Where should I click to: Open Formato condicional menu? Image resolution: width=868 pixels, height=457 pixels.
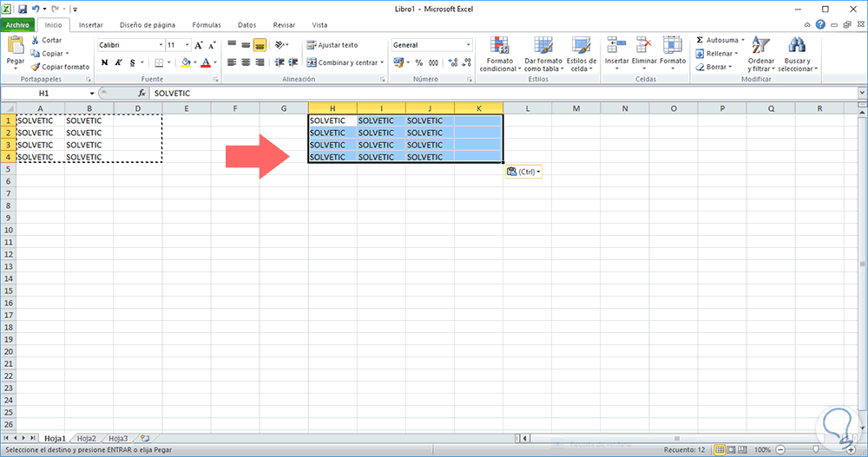[x=500, y=55]
